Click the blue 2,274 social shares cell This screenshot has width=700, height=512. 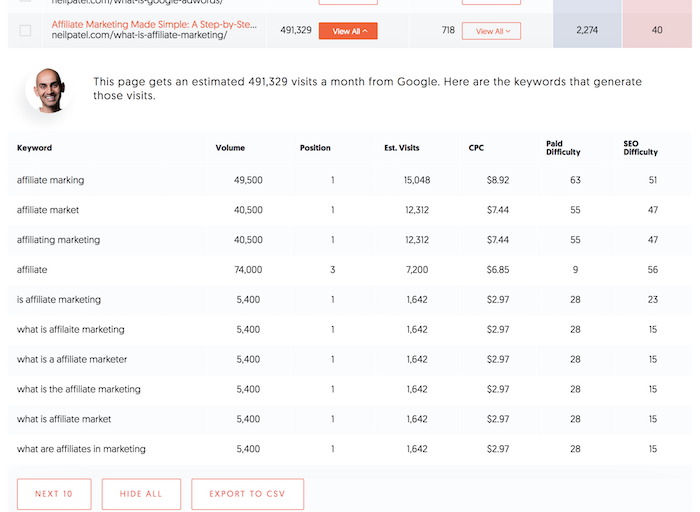pyautogui.click(x=587, y=30)
